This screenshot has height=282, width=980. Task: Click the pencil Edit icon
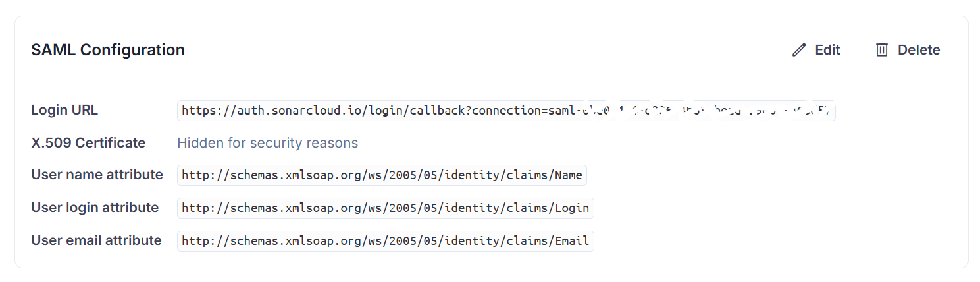[x=799, y=50]
